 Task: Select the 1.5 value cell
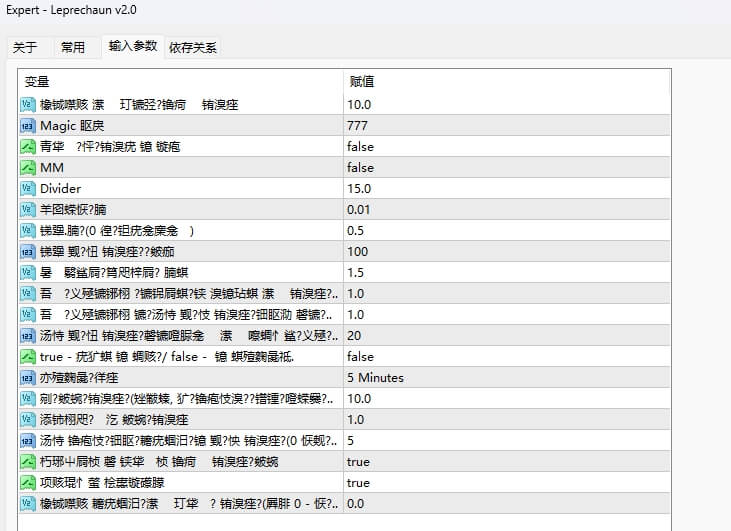[507, 273]
